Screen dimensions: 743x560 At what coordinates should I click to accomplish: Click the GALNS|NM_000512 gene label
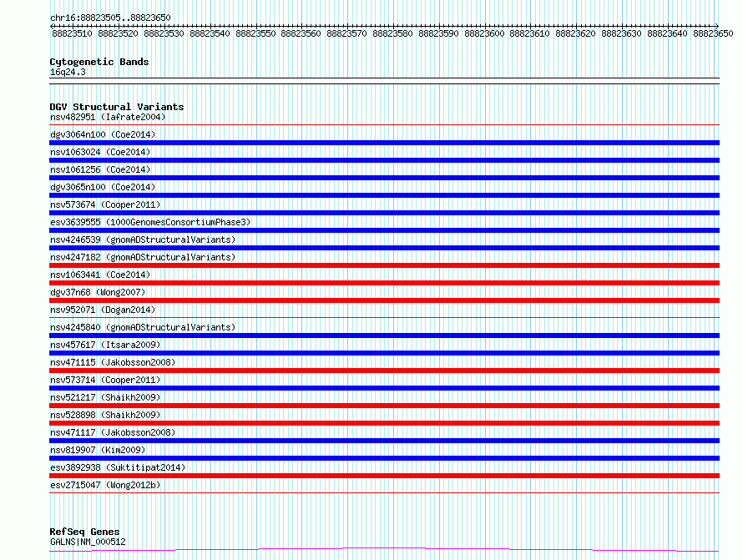tap(88, 542)
